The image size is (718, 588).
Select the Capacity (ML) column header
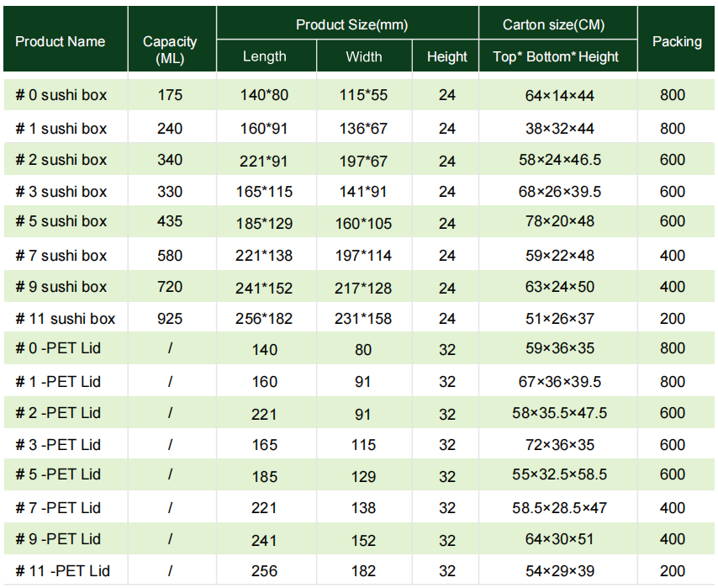(170, 50)
